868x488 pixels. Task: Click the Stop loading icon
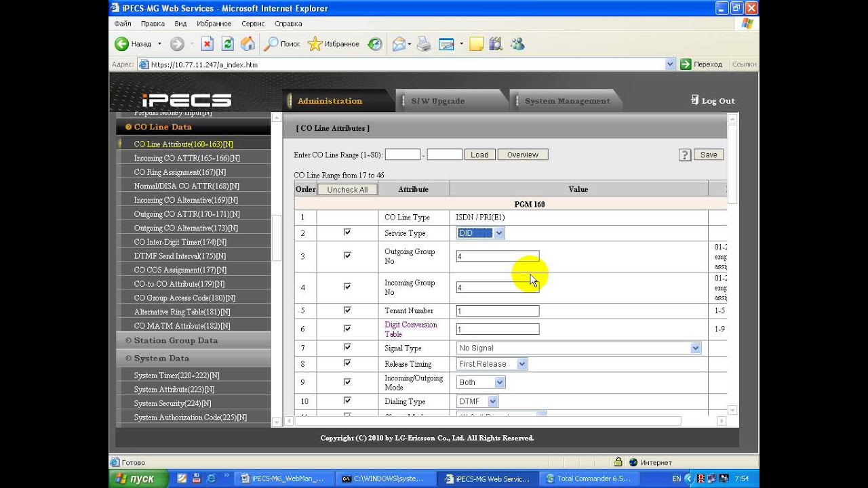pyautogui.click(x=208, y=44)
